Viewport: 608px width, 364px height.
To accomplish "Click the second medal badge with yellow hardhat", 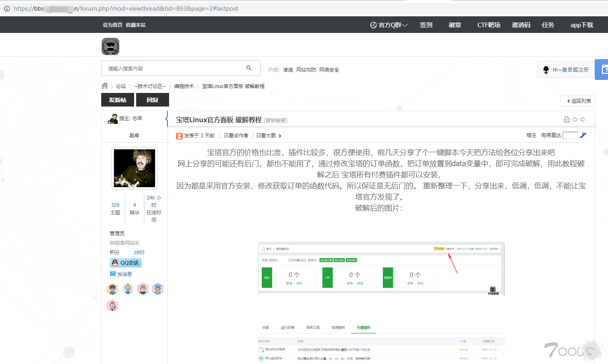I will 128,289.
